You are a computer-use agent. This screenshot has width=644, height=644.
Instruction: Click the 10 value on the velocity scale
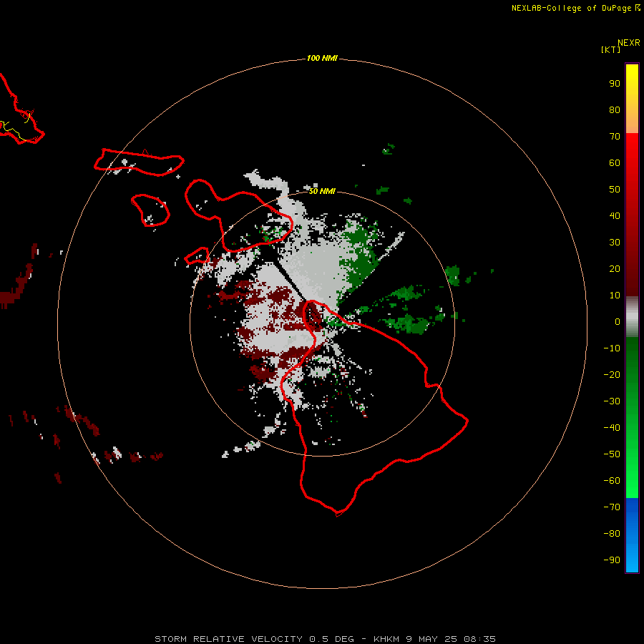[x=615, y=296]
